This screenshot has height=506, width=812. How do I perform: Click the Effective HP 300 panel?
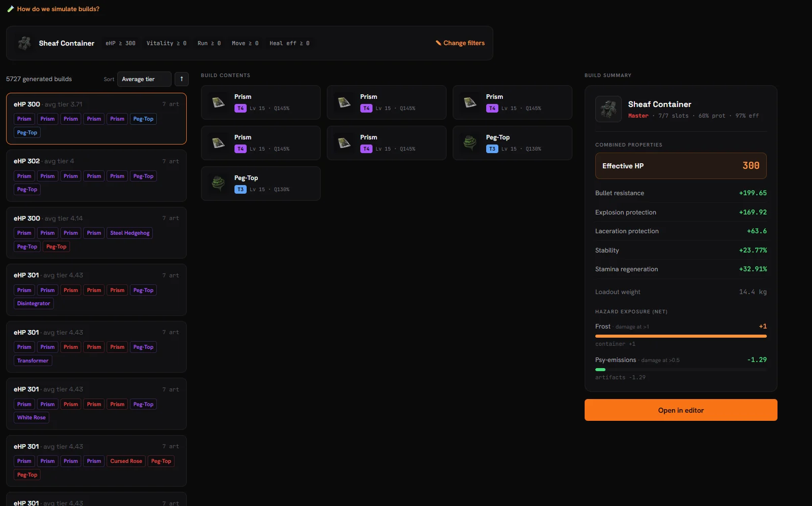pos(681,166)
